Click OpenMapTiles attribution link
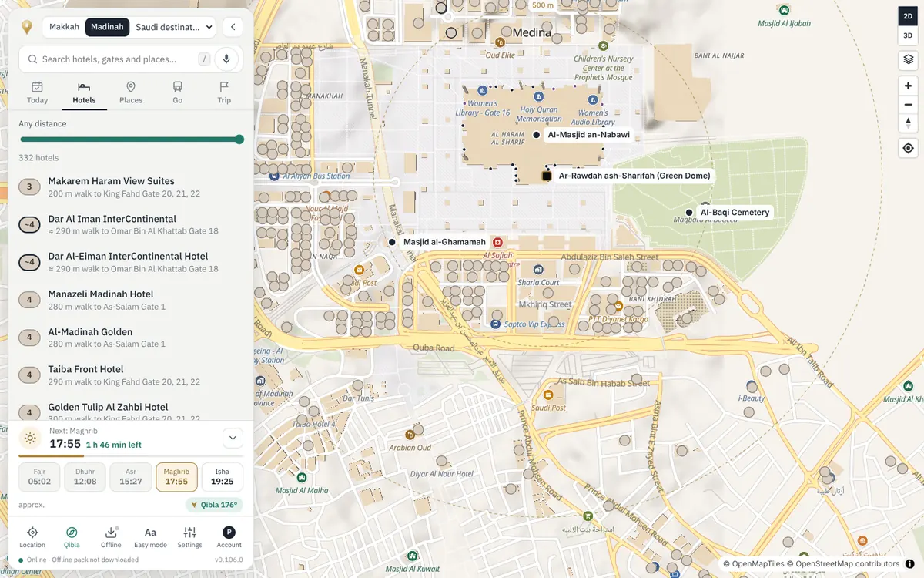 [753, 564]
